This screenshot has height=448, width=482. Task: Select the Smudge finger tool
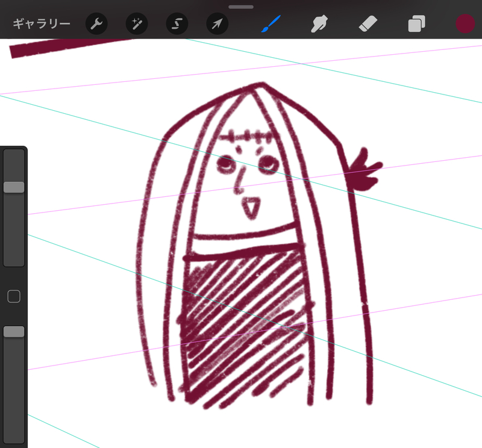coord(319,24)
